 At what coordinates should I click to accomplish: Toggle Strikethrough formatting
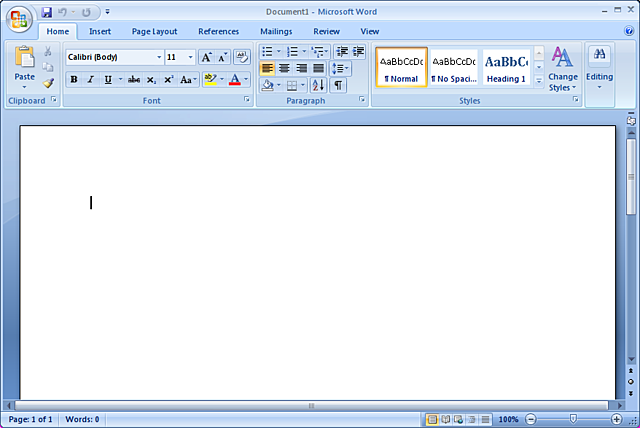(134, 79)
